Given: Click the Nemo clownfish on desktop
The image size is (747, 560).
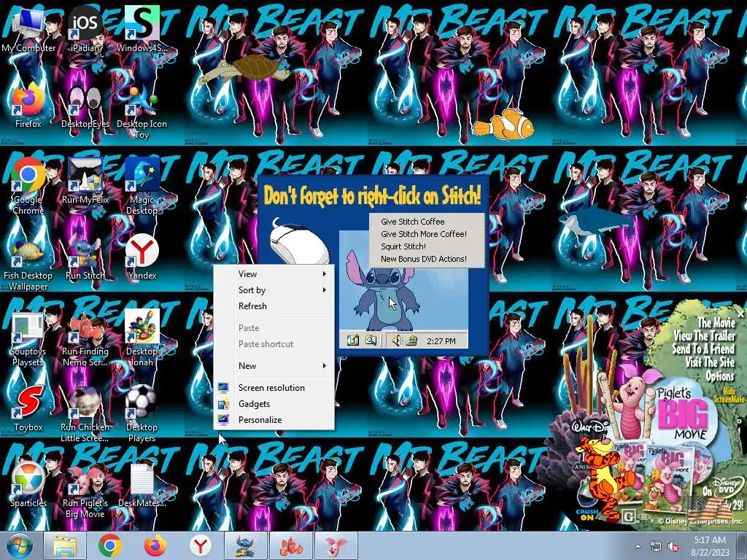Looking at the screenshot, I should tap(504, 125).
